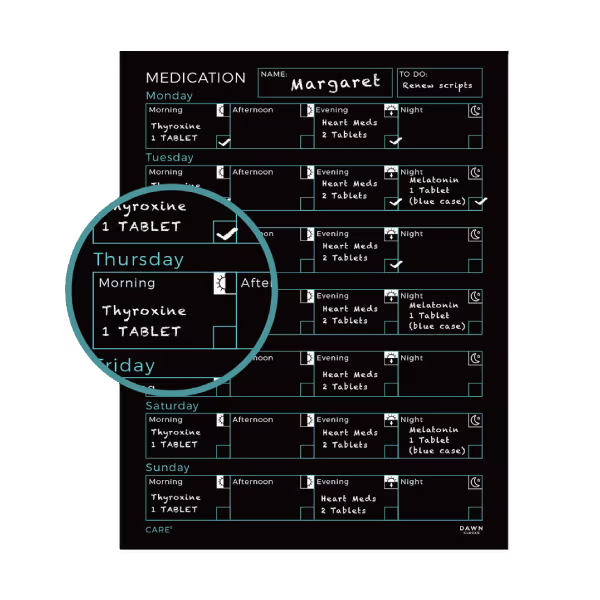The height and width of the screenshot is (600, 600).
Task: Click the CARE label at the bottom
Action: 158,529
